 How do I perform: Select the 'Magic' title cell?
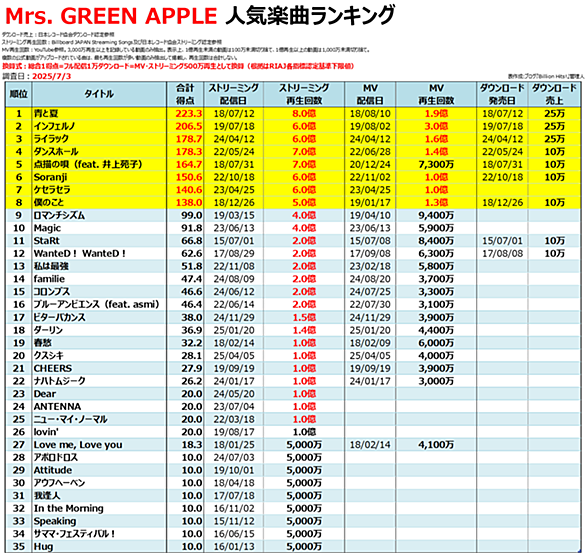pyautogui.click(x=99, y=228)
